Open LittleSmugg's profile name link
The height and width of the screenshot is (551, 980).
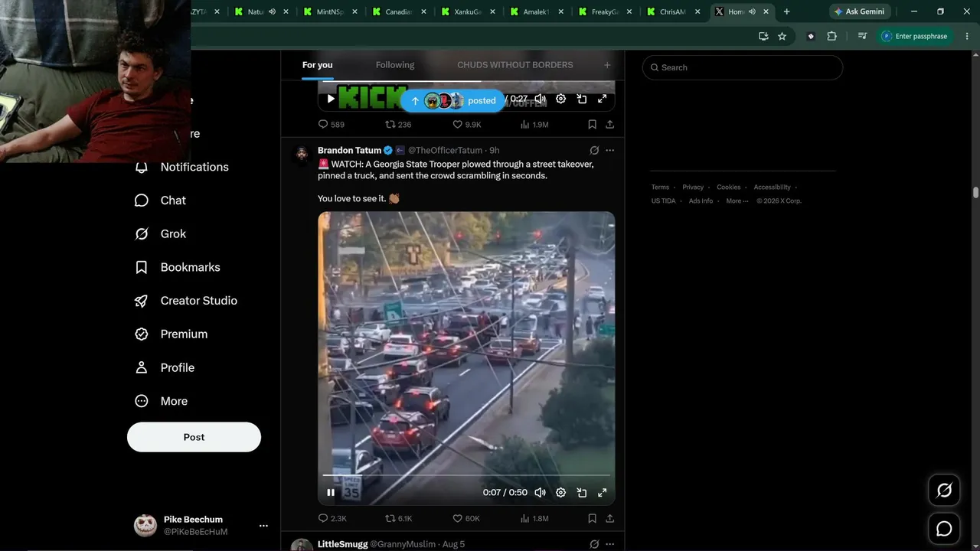click(343, 544)
